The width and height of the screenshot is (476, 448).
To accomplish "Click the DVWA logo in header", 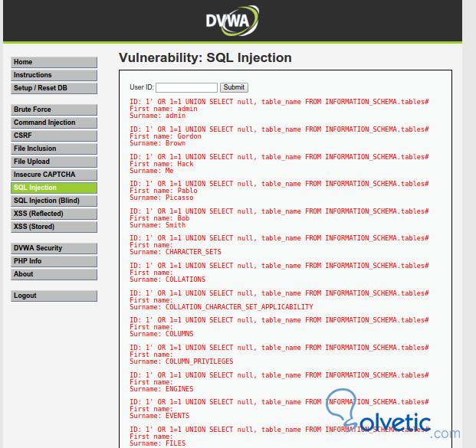I will tap(232, 21).
